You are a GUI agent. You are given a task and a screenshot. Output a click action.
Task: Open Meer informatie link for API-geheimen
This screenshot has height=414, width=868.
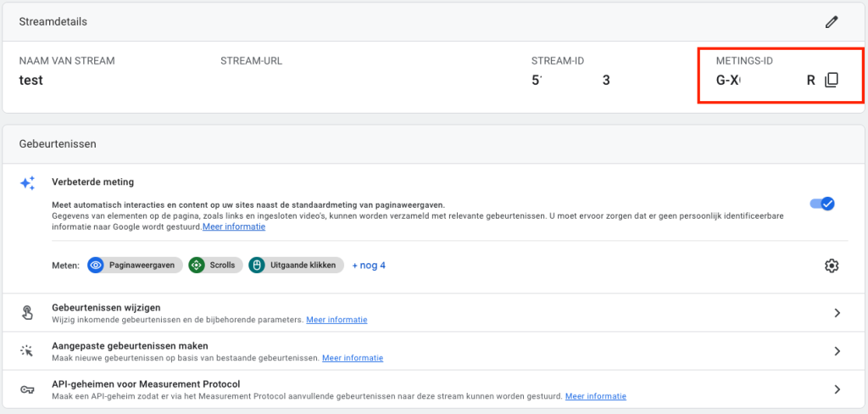click(596, 396)
